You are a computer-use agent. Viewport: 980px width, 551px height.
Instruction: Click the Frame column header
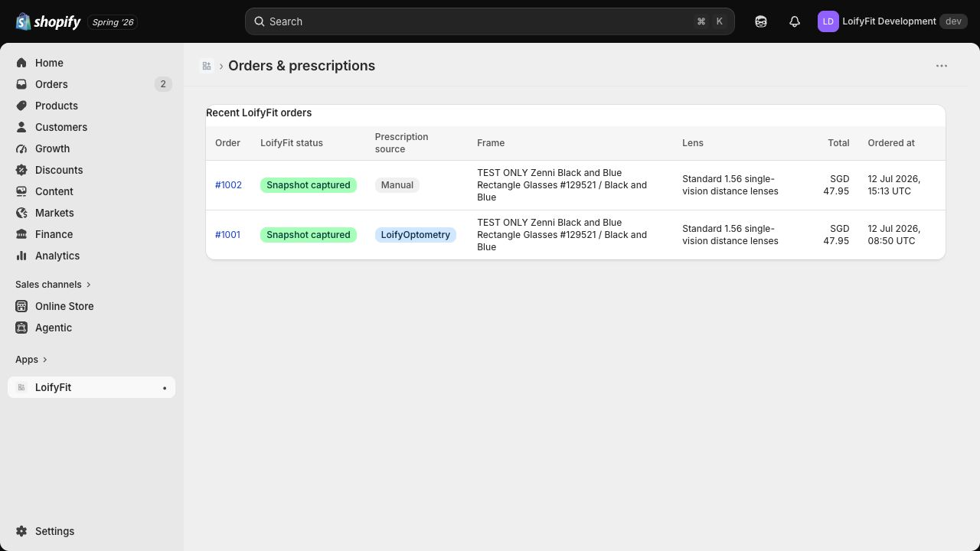pos(491,143)
